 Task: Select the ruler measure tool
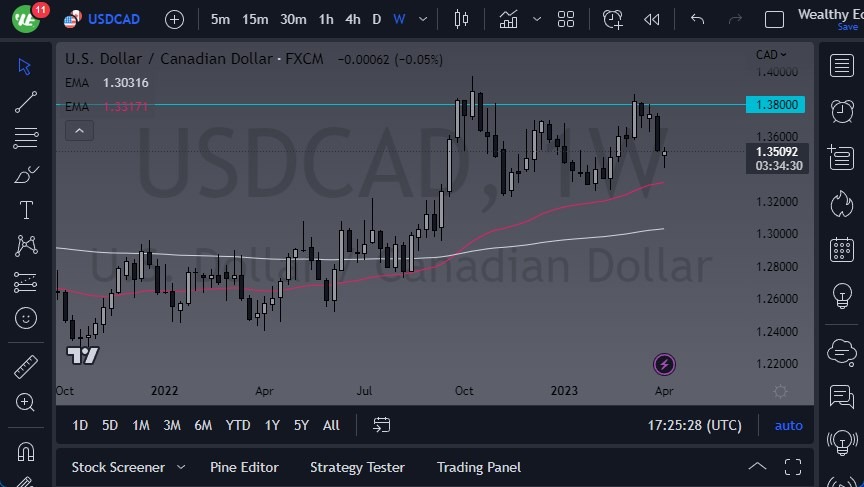point(26,366)
